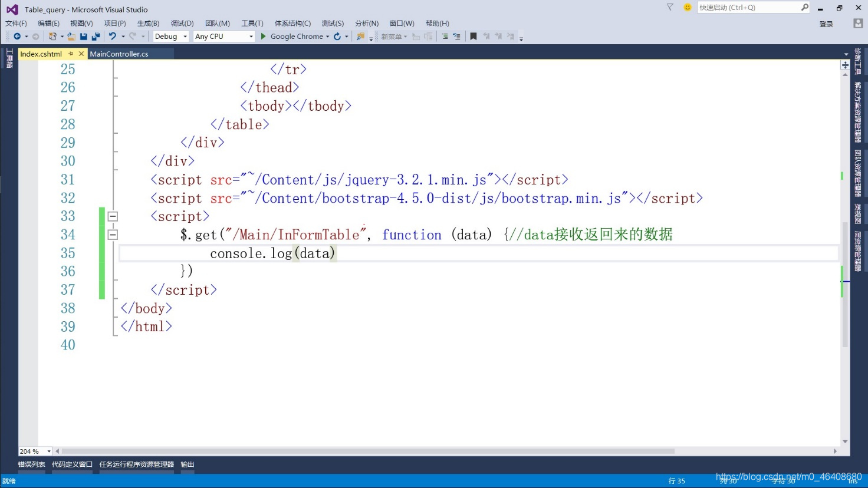
Task: Click the browser refresh icon
Action: pos(337,37)
